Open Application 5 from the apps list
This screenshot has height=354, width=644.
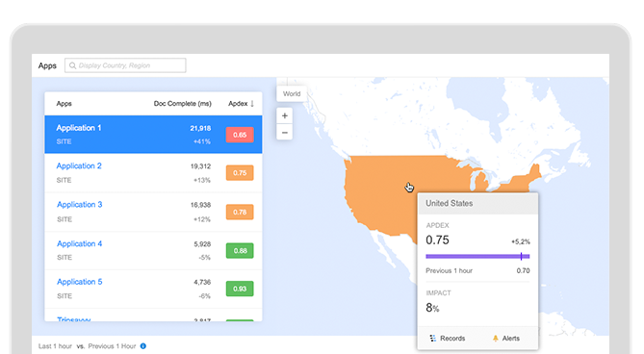79,282
